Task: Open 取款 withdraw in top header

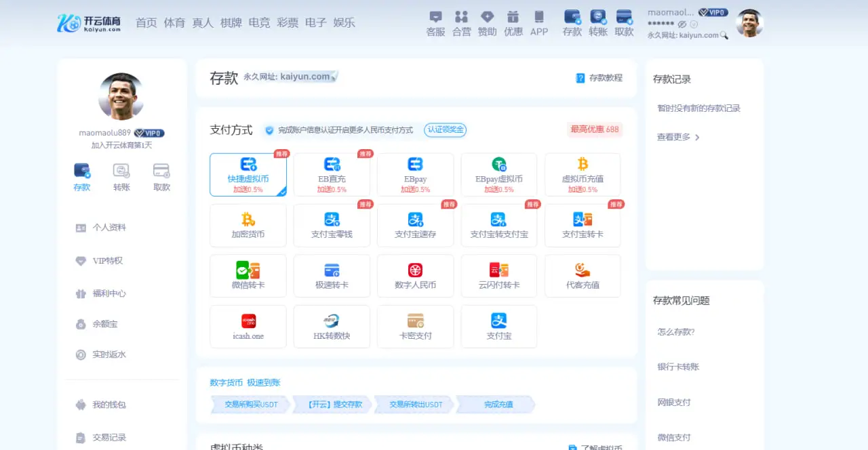Action: coord(624,23)
